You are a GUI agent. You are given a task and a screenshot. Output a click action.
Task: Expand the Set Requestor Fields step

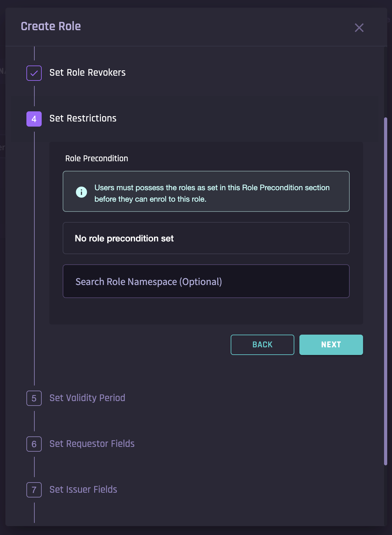[92, 444]
